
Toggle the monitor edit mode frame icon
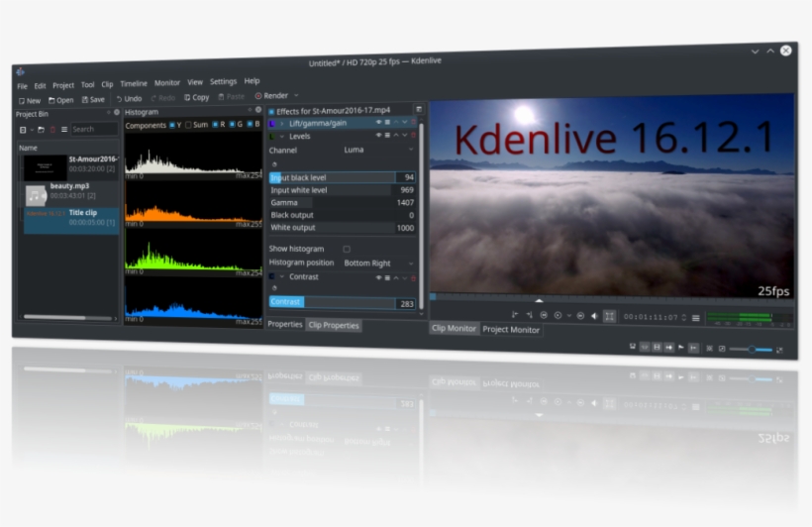tap(610, 316)
